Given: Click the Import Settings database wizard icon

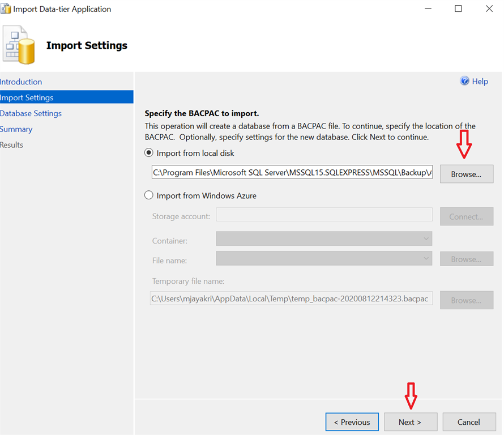Looking at the screenshot, I should pos(19,45).
